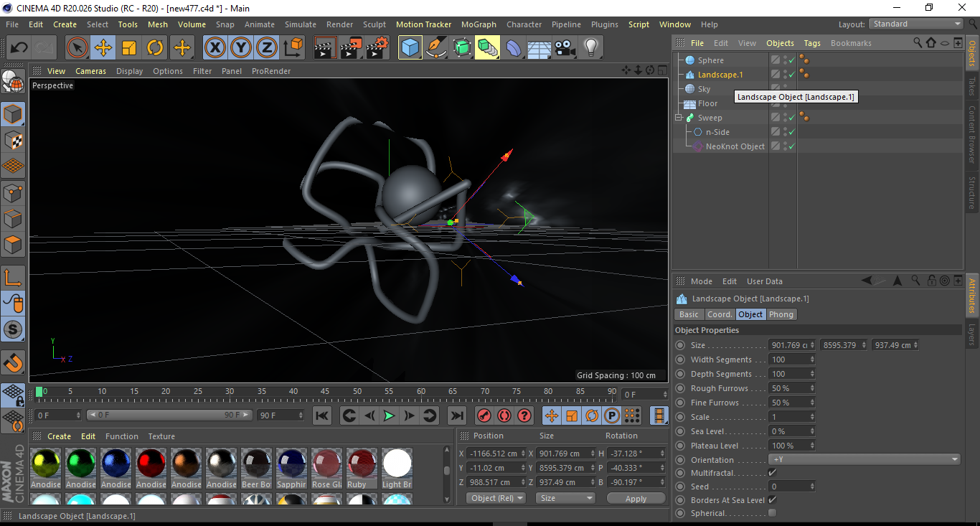Click the Undo arrow icon

point(19,48)
